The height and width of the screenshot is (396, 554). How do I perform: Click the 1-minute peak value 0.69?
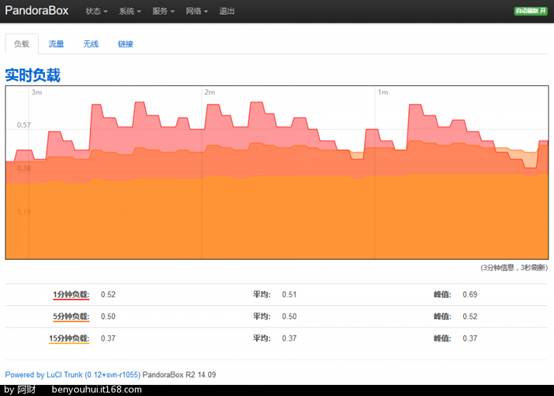470,295
